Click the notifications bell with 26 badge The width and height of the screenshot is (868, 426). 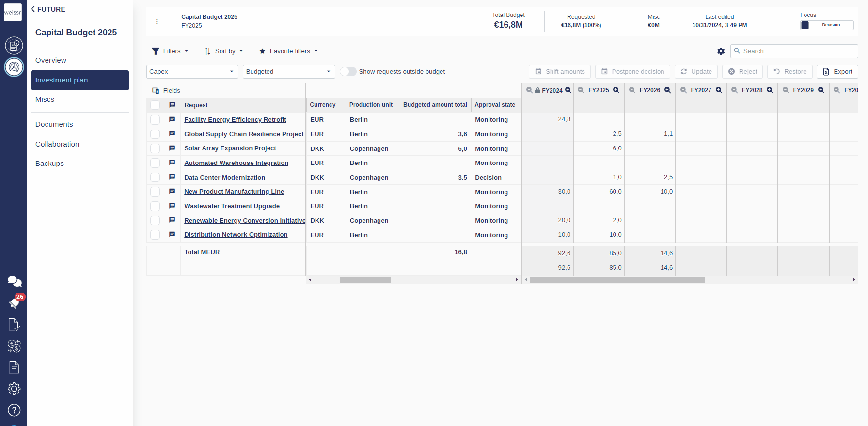tap(14, 303)
